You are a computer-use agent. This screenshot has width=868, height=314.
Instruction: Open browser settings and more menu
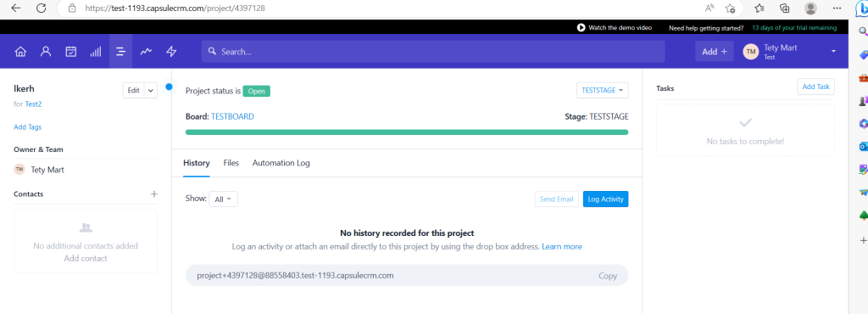click(x=837, y=8)
